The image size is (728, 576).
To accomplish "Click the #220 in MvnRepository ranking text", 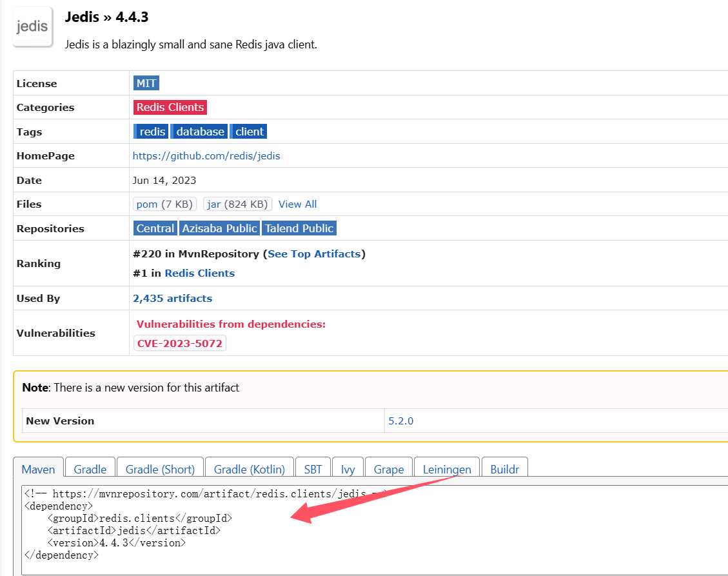I will coord(196,254).
